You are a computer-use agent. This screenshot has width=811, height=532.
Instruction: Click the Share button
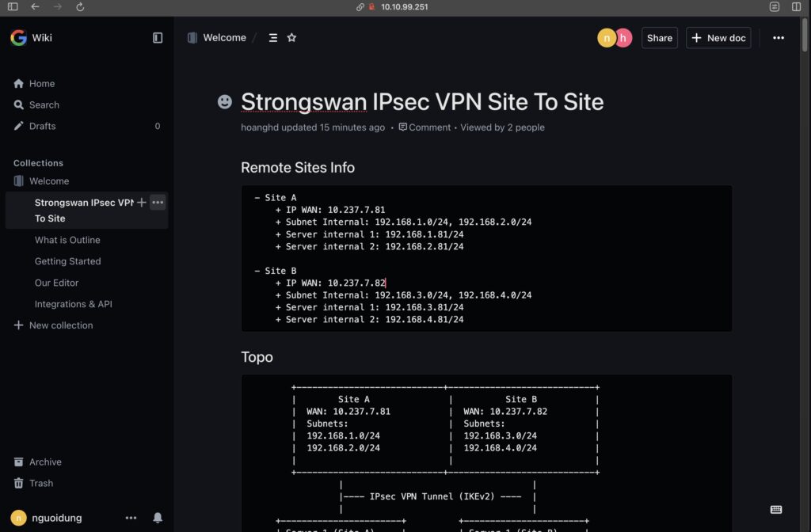pyautogui.click(x=660, y=38)
